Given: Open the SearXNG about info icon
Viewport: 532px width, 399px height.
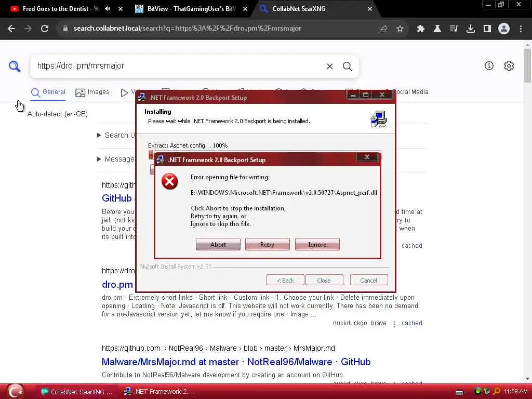Looking at the screenshot, I should [x=489, y=66].
